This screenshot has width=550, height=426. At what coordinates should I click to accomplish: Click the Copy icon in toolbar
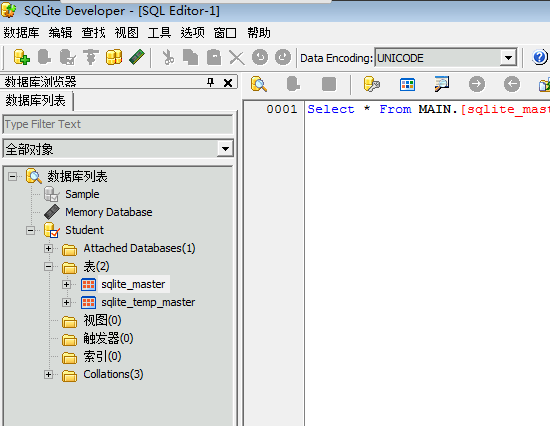190,57
